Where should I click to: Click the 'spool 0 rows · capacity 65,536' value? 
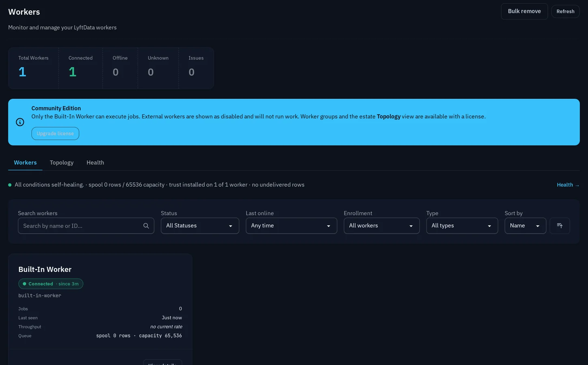coord(139,336)
